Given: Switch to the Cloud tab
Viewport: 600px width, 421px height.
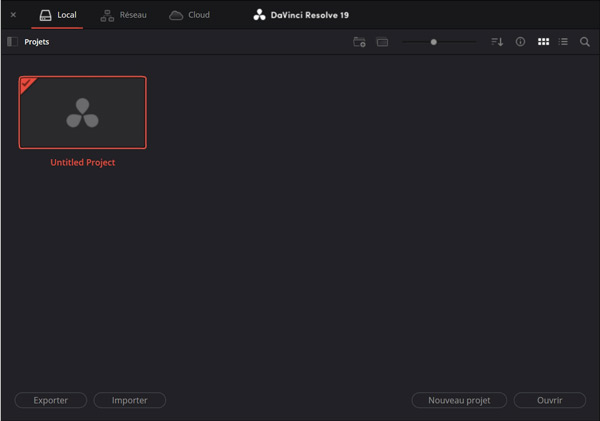Looking at the screenshot, I should [189, 15].
